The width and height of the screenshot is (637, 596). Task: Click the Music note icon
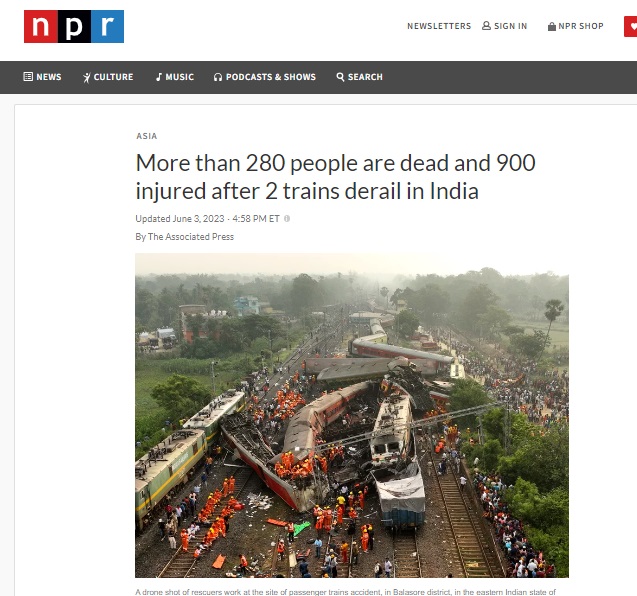[159, 77]
